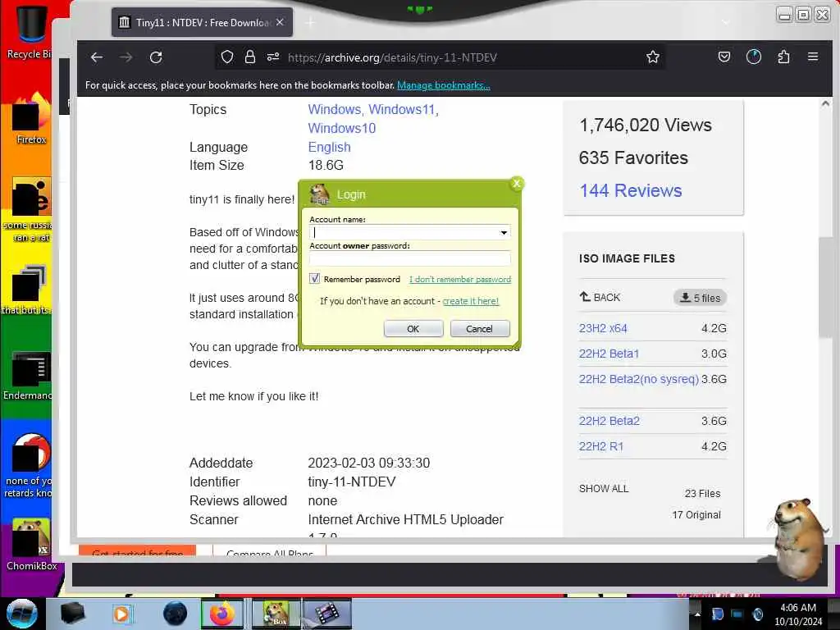840x630 pixels.
Task: Click the hamster mascot on desktop
Action: [798, 538]
